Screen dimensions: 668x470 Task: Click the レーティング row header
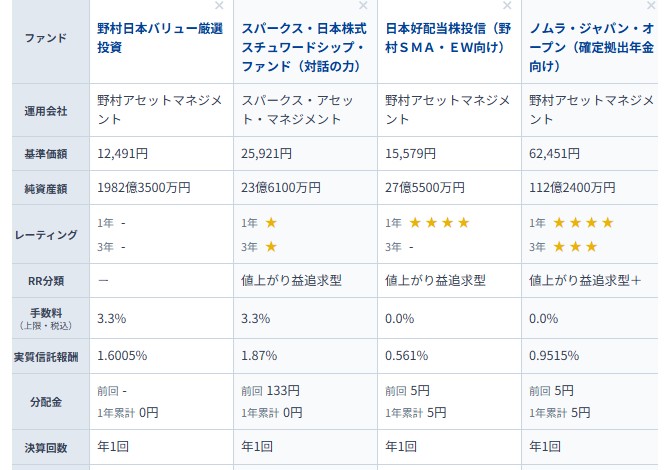click(44, 235)
